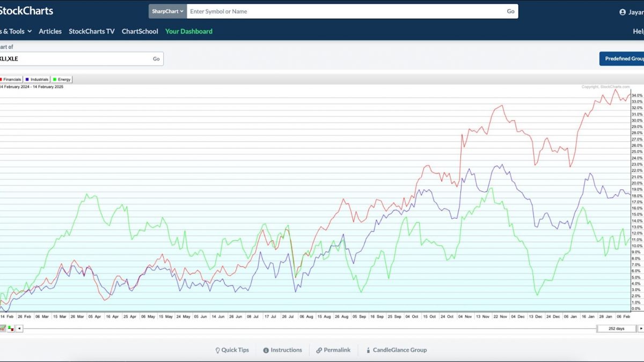The width and height of the screenshot is (644, 362).
Task: Open the Permalink link
Action: click(x=333, y=350)
